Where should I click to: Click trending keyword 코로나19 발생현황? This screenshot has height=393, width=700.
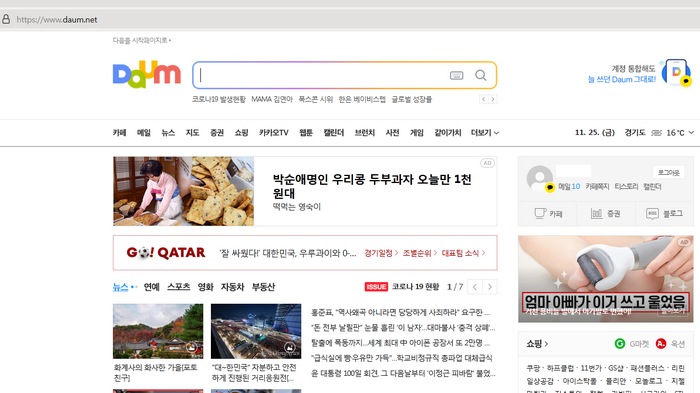pos(219,99)
